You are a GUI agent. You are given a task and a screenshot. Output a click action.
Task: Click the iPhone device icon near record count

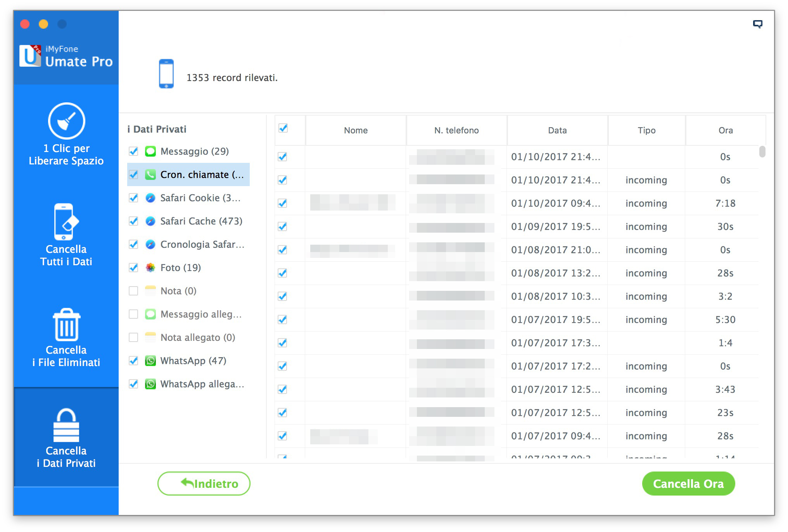coord(166,74)
